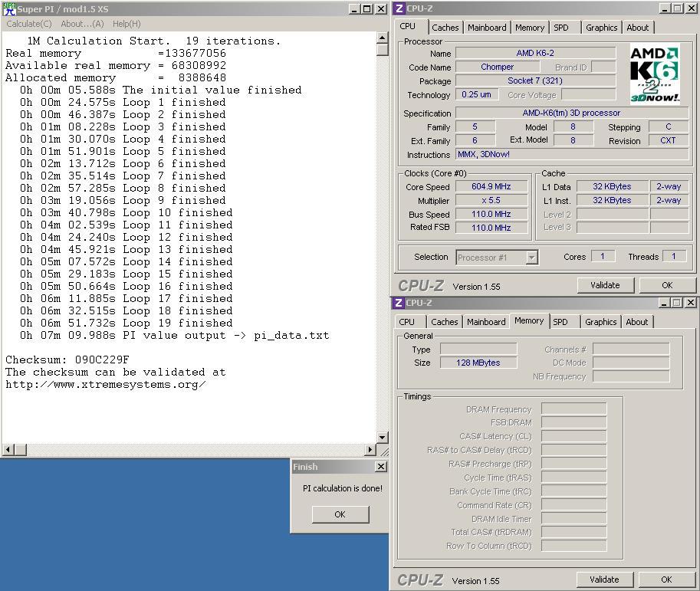700x591 pixels.
Task: Click OK in bottom CPU-Z Memory window
Action: coord(666,580)
